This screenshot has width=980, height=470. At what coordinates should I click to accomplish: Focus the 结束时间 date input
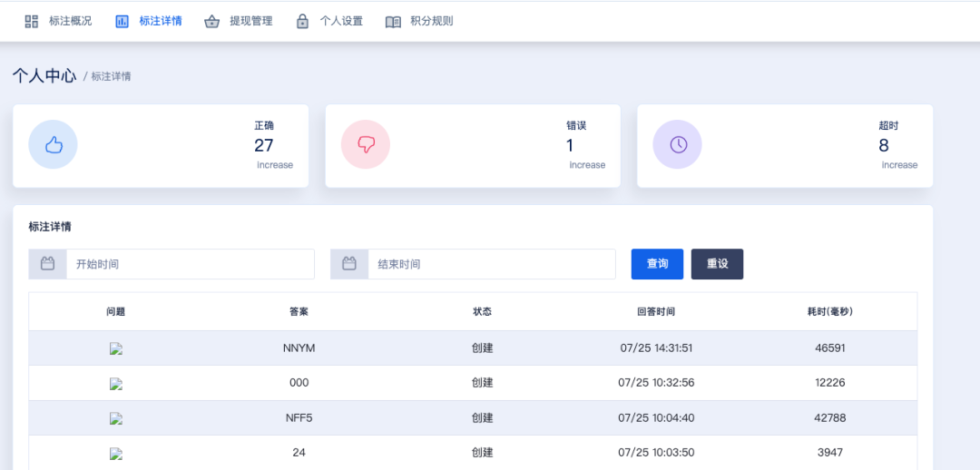[x=492, y=264]
